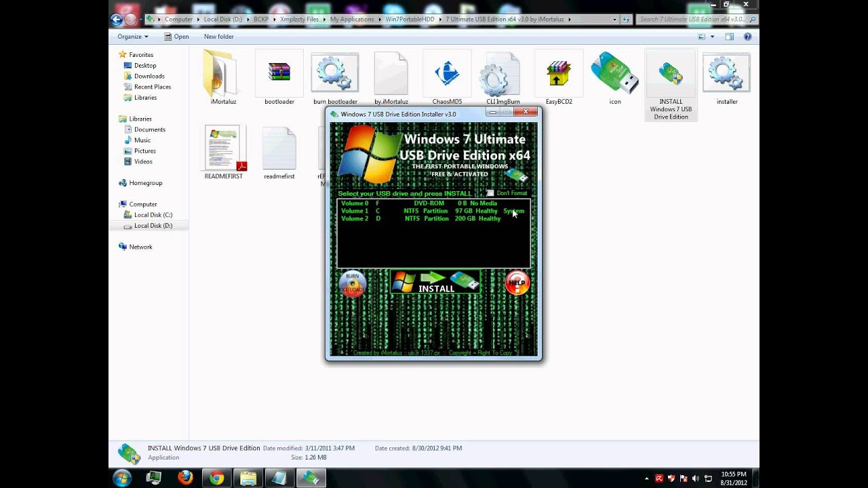Click the BURN BOOTLOADER disc icon
868x488 pixels.
click(x=353, y=283)
